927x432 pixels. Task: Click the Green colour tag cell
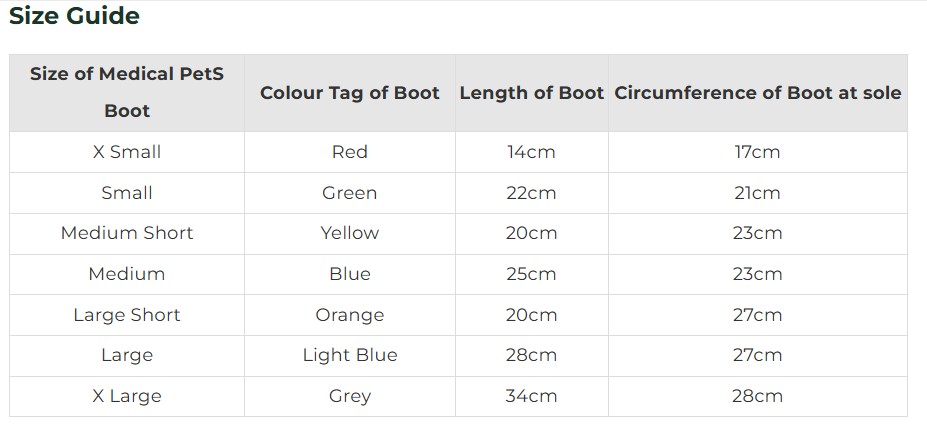pyautogui.click(x=350, y=193)
